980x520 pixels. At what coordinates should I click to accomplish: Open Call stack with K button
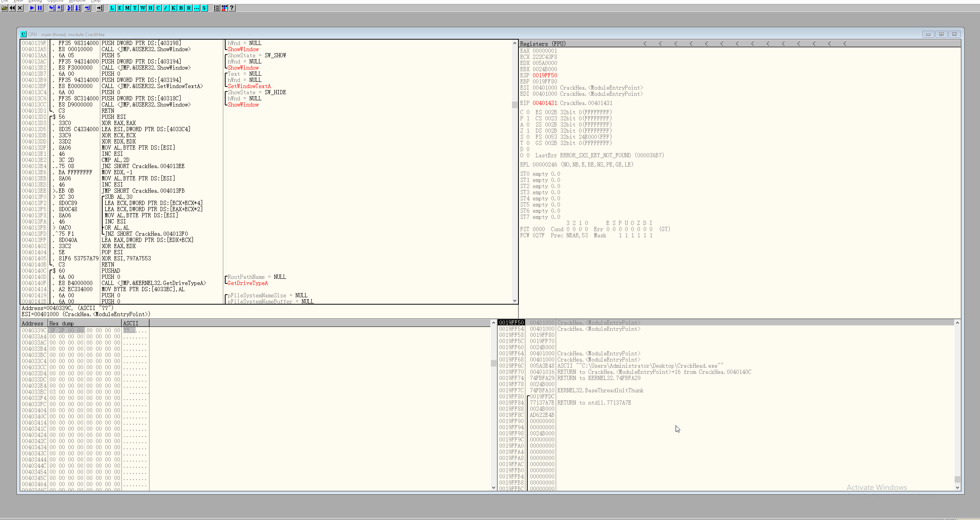[173, 8]
